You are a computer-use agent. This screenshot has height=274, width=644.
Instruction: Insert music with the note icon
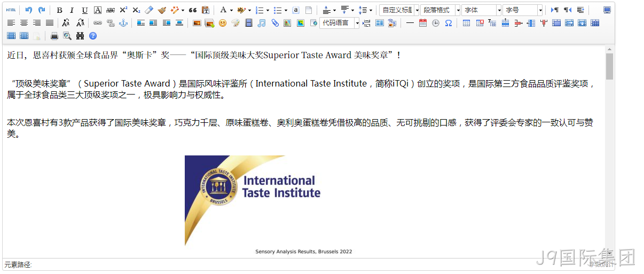tap(261, 23)
